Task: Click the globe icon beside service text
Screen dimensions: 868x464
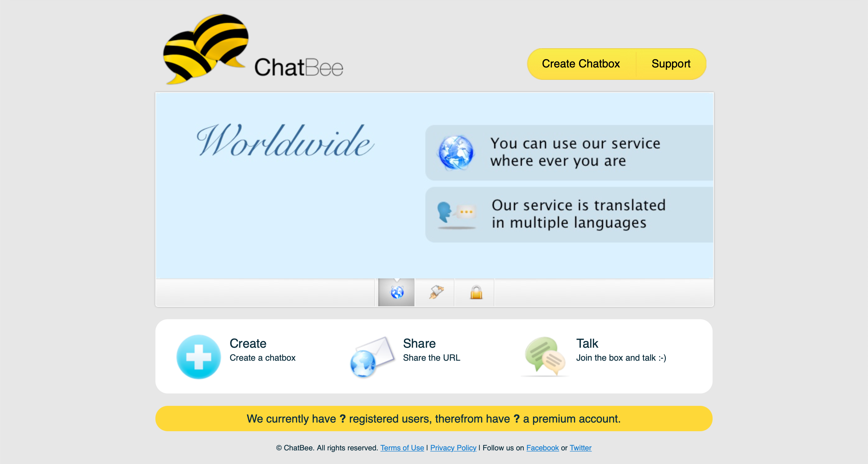Action: (455, 153)
